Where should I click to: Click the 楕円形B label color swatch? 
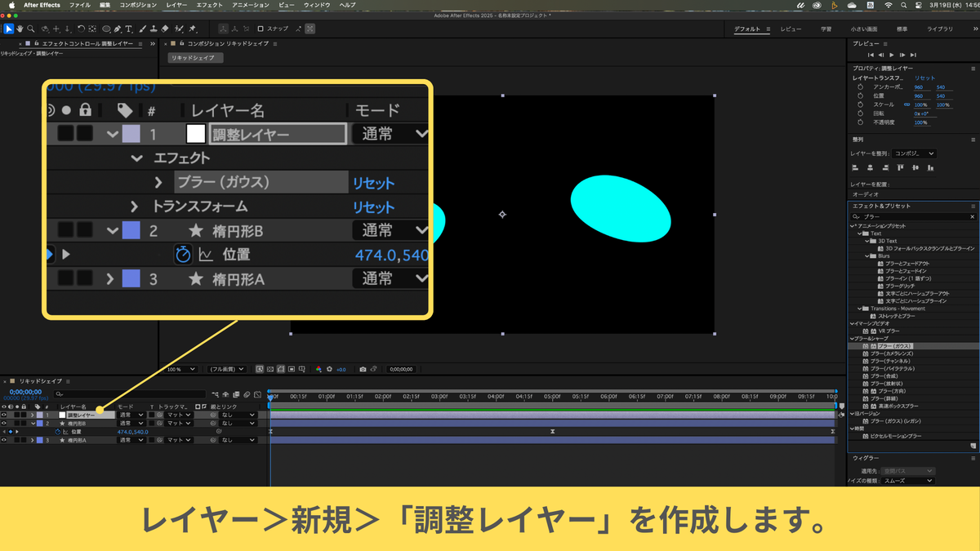[39, 423]
